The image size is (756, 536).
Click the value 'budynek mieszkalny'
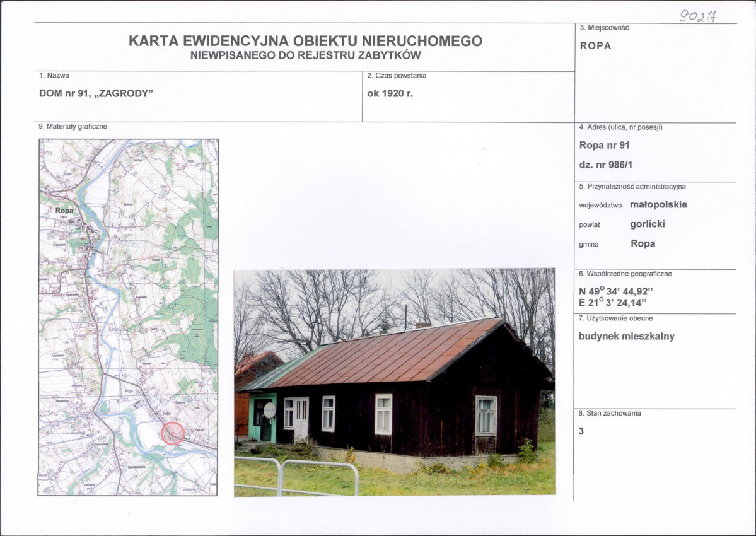pyautogui.click(x=626, y=337)
